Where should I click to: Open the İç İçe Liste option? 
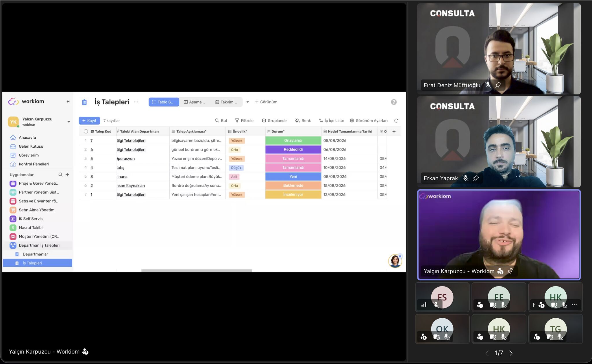pos(332,120)
